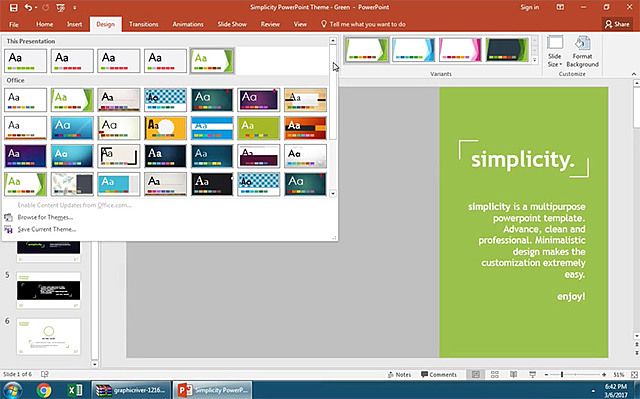
Task: Open the Windows Start button
Action: click(12, 390)
